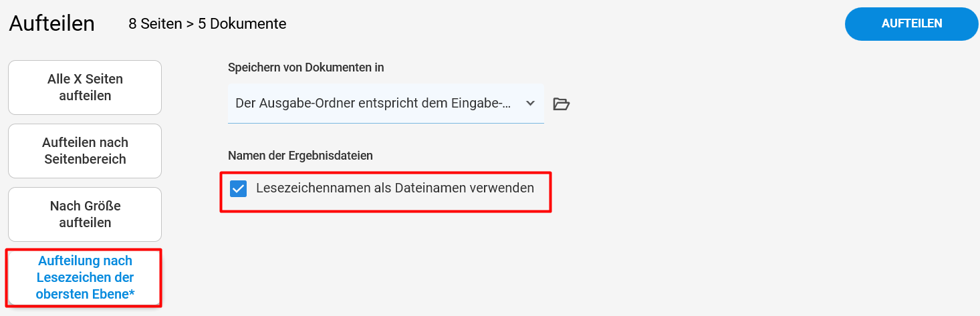Viewport: 980px width, 316px height.
Task: Click the Speichern von Dokumenten in label
Action: [306, 67]
